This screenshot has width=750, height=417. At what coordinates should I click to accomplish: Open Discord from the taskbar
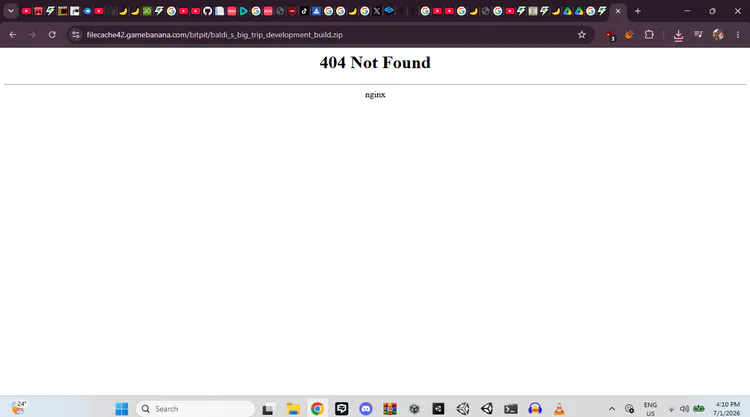click(366, 408)
